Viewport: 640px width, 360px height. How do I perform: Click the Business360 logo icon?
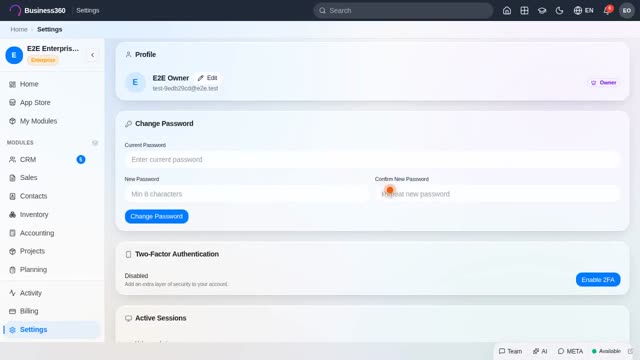click(15, 10)
